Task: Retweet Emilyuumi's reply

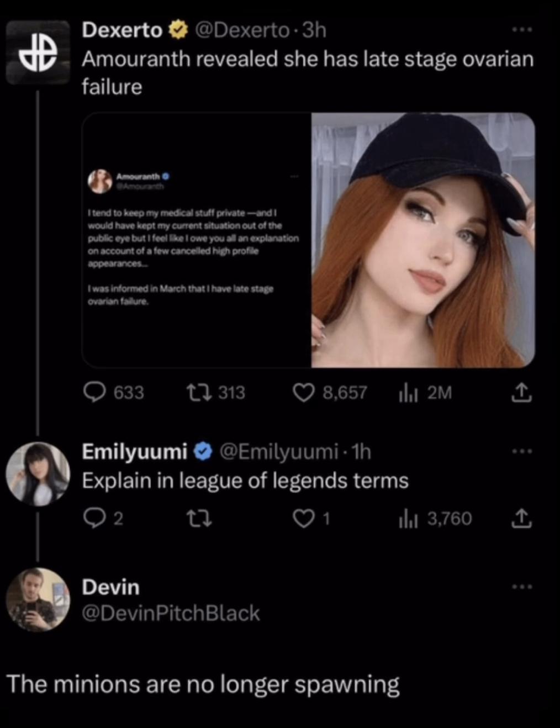Action: (196, 519)
